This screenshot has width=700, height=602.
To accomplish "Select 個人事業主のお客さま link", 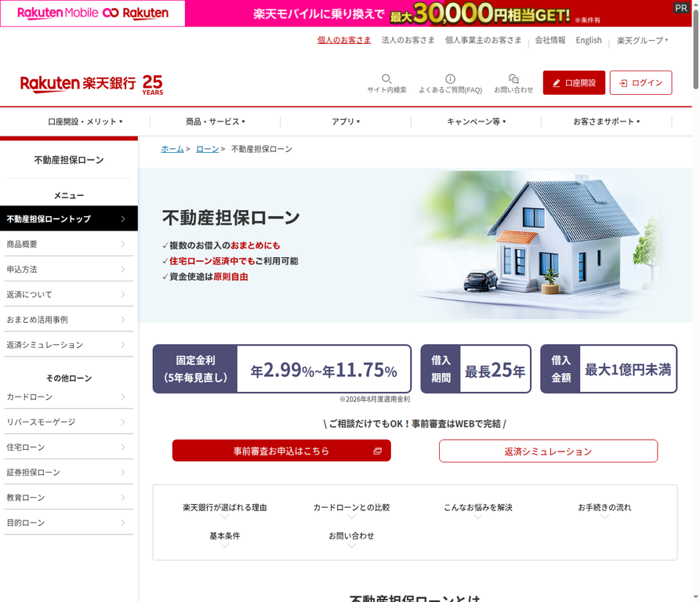I will [x=483, y=40].
